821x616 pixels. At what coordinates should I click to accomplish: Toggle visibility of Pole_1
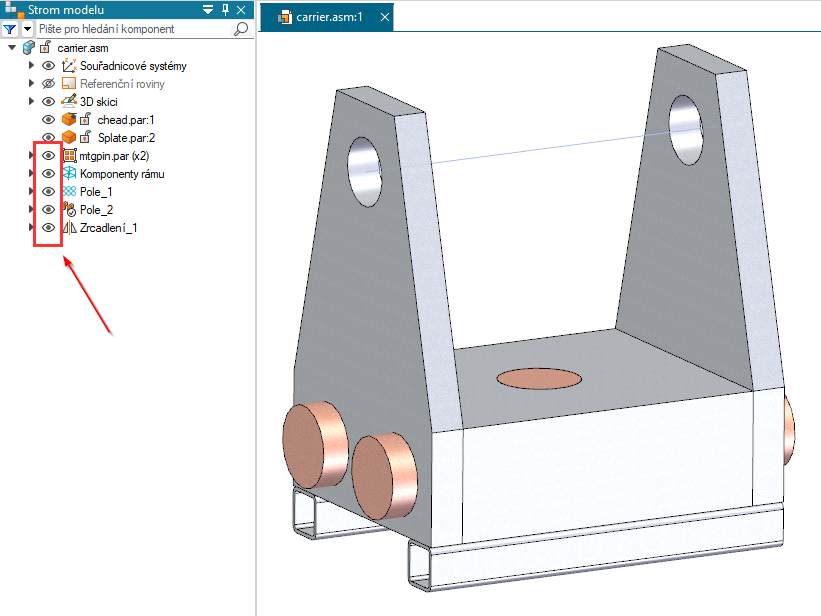[x=48, y=192]
